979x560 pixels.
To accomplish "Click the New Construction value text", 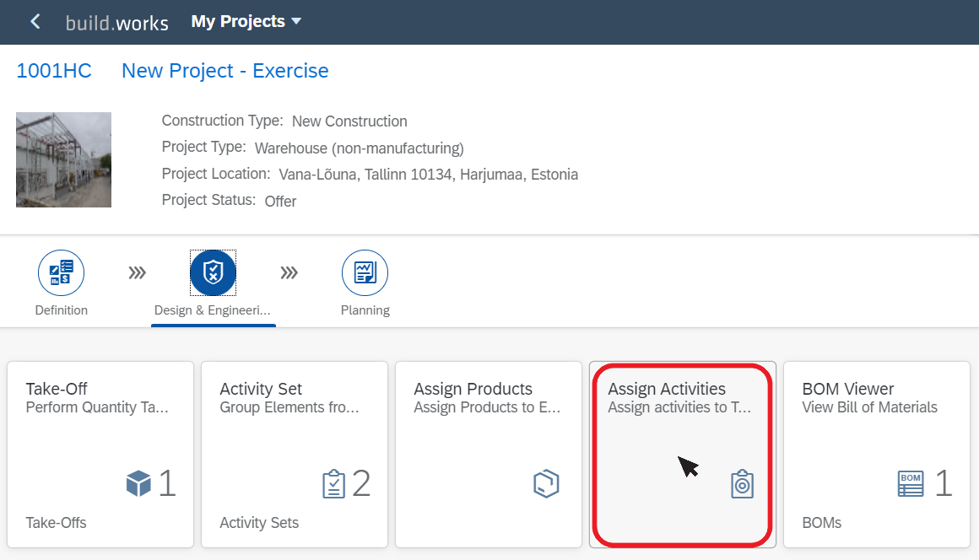I will click(349, 121).
